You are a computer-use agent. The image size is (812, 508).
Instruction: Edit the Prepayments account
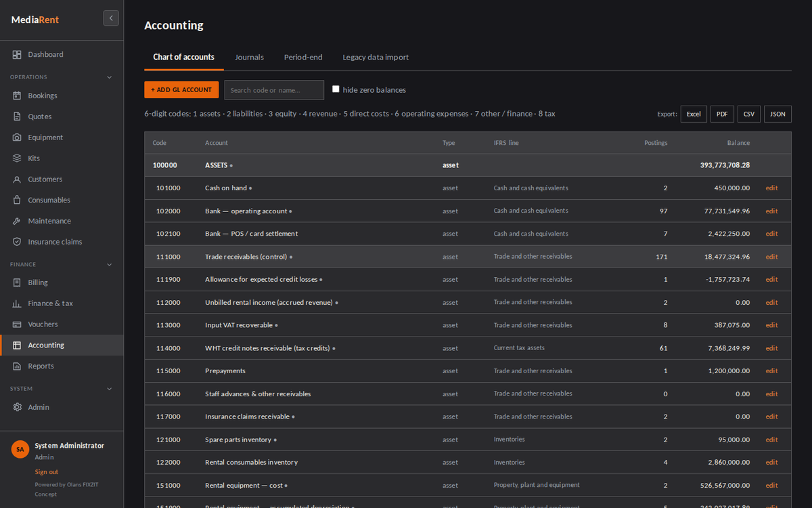771,371
